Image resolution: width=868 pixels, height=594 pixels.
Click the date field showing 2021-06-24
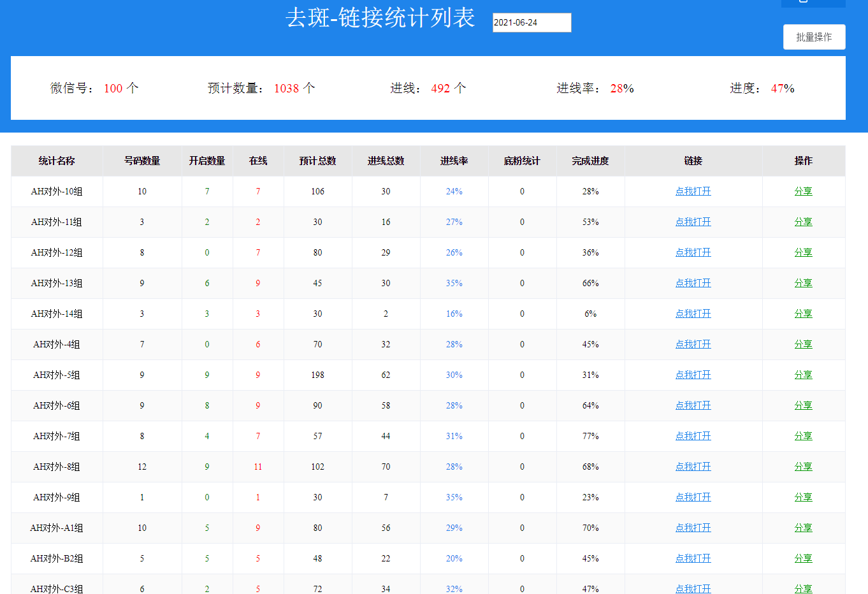(532, 22)
